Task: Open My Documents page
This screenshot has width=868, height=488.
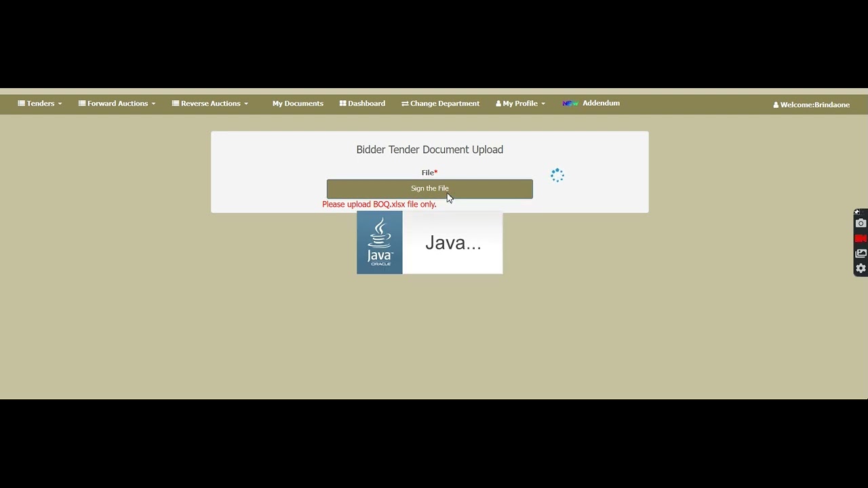Action: pyautogui.click(x=298, y=104)
